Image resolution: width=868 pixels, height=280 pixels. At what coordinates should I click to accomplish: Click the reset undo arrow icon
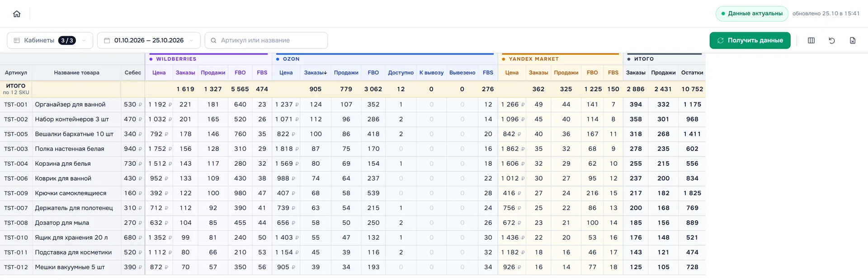832,41
